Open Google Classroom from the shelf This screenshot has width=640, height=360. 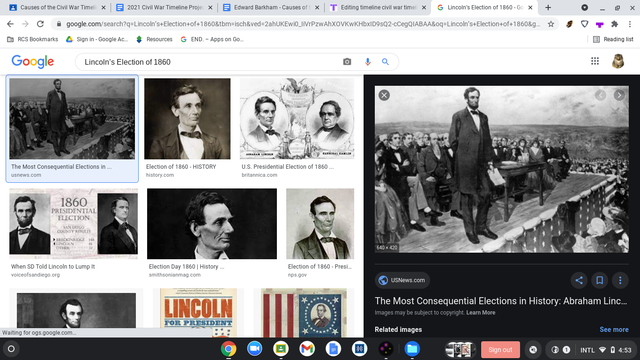click(x=281, y=349)
